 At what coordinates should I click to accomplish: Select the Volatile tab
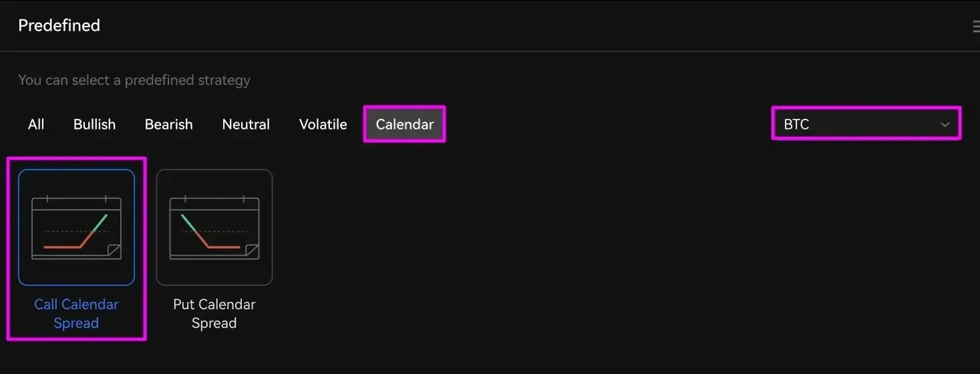click(x=323, y=124)
